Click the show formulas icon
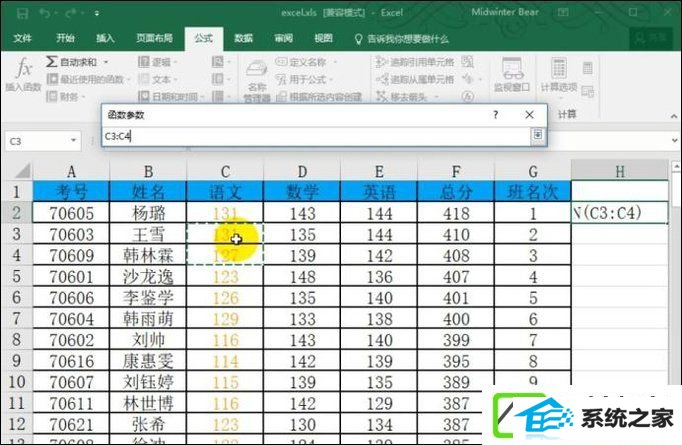Viewport: 682px width, 445px height. point(468,62)
